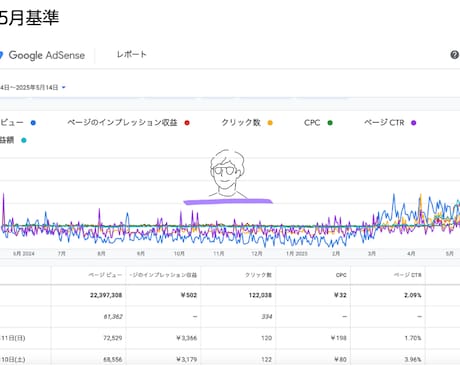This screenshot has height=380, width=460.
Task: Click the 10月 axis label on chart
Action: point(179,254)
